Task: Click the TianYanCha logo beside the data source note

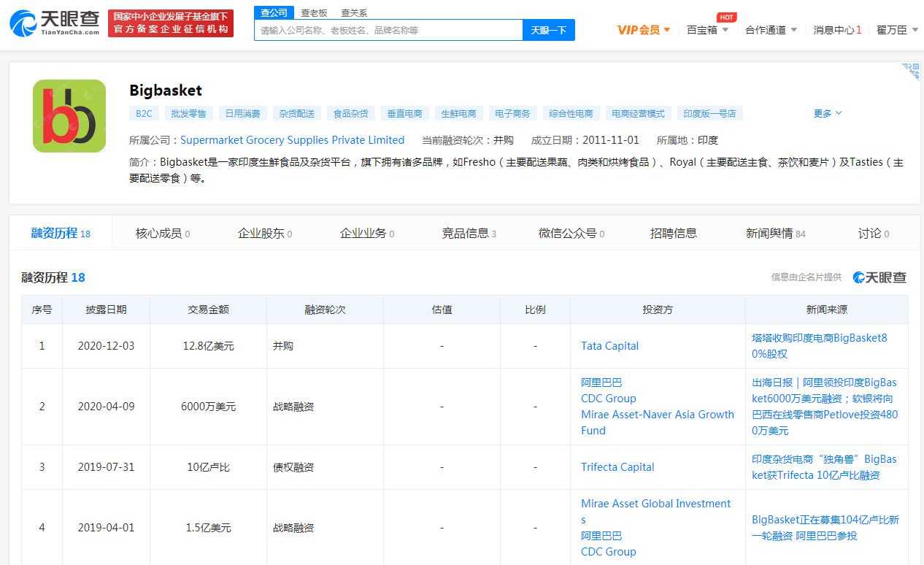Action: click(x=878, y=277)
